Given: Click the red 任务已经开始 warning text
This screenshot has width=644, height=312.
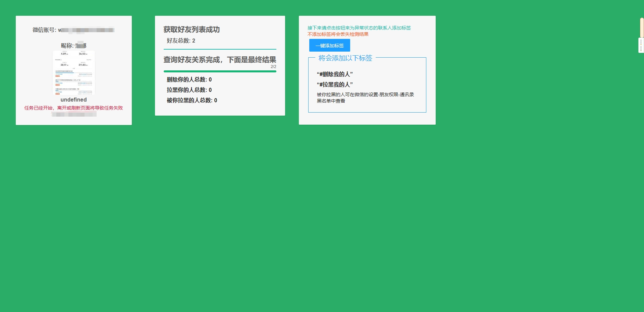Looking at the screenshot, I should [74, 108].
